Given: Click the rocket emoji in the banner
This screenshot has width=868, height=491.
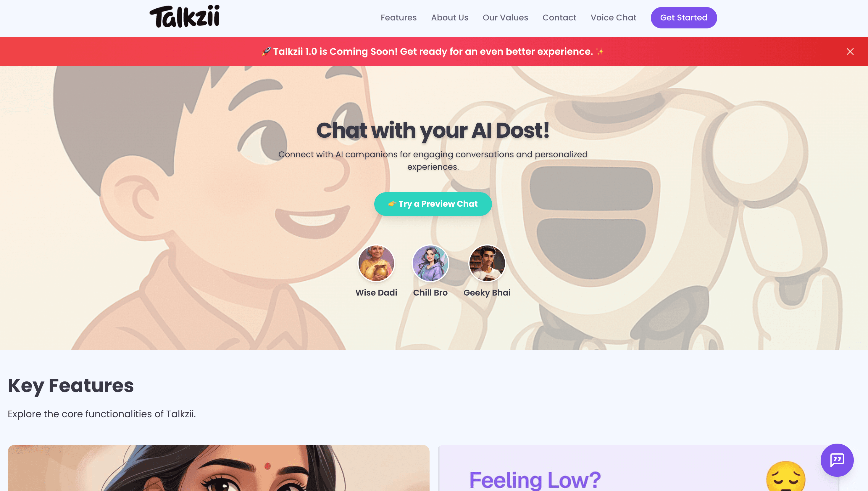Looking at the screenshot, I should coord(266,52).
